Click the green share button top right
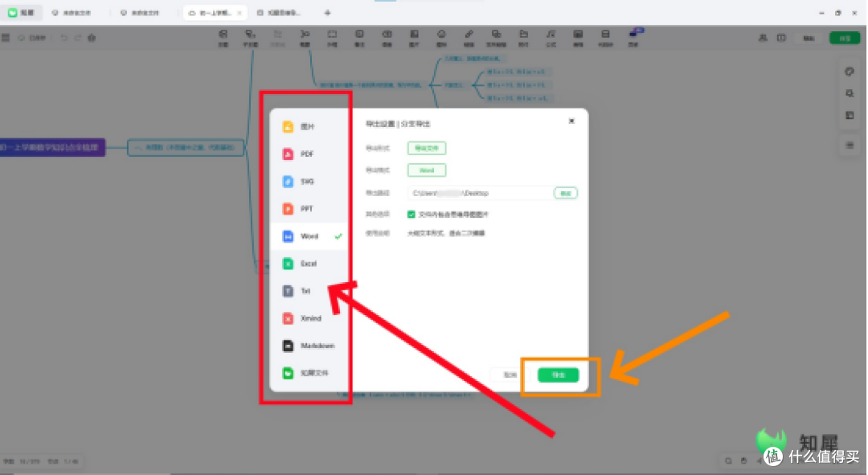 click(844, 39)
